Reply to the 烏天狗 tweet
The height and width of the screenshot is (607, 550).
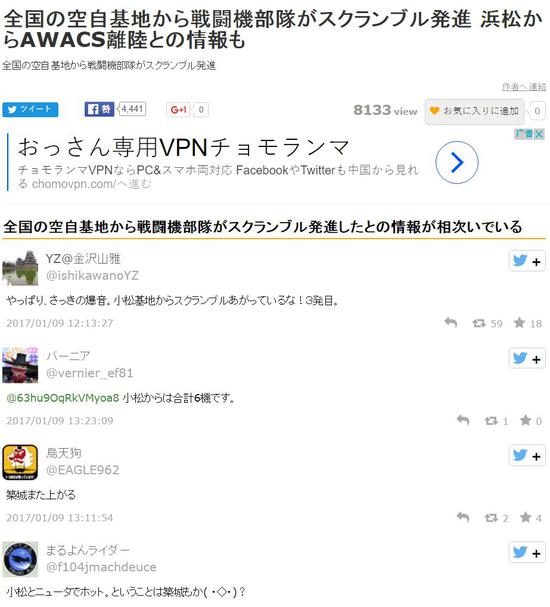pos(463,517)
